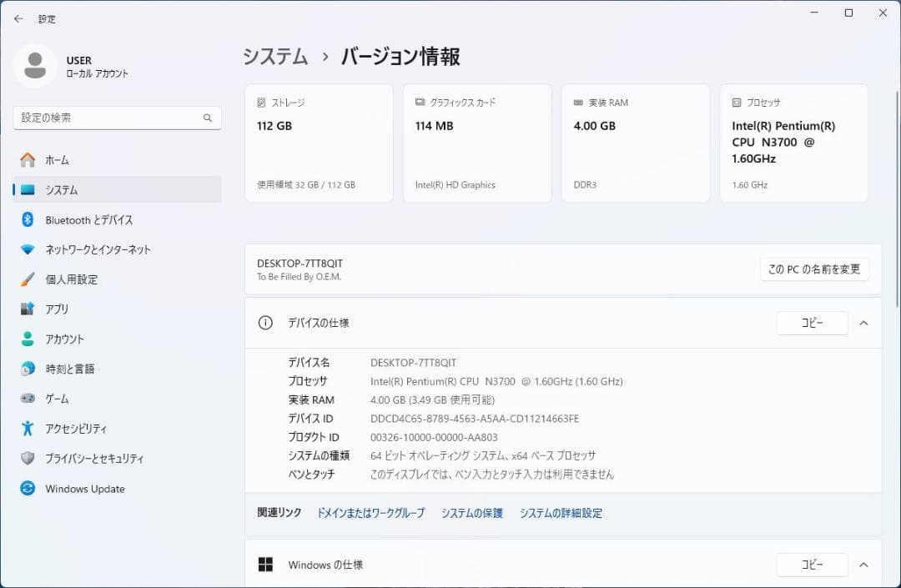Open ホーム in the sidebar
901x588 pixels.
tap(118, 159)
